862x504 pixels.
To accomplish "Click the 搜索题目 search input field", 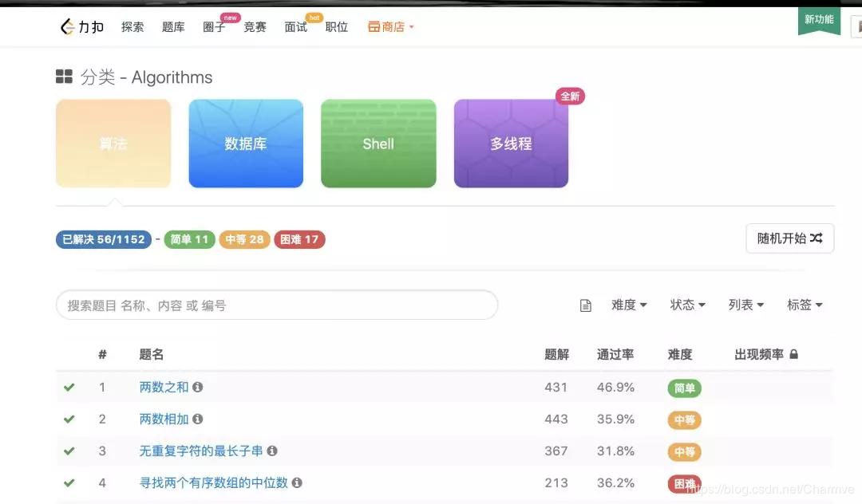I will point(277,305).
